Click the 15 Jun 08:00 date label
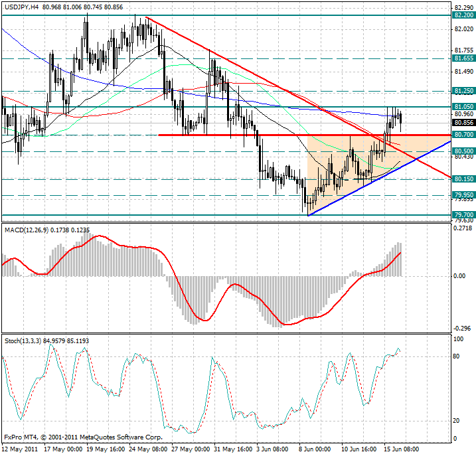Screen dimensions: 476x454 (x=400, y=449)
